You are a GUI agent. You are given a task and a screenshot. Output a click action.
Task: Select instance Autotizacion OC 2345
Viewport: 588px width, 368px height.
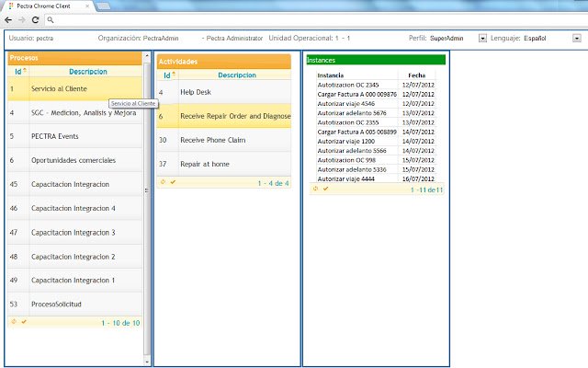coord(376,85)
